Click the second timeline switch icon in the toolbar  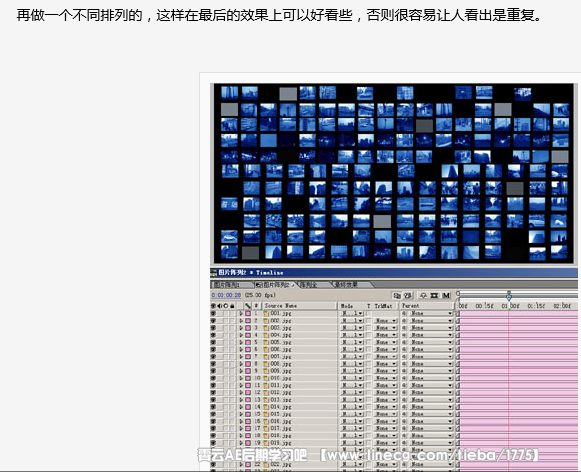(x=408, y=295)
